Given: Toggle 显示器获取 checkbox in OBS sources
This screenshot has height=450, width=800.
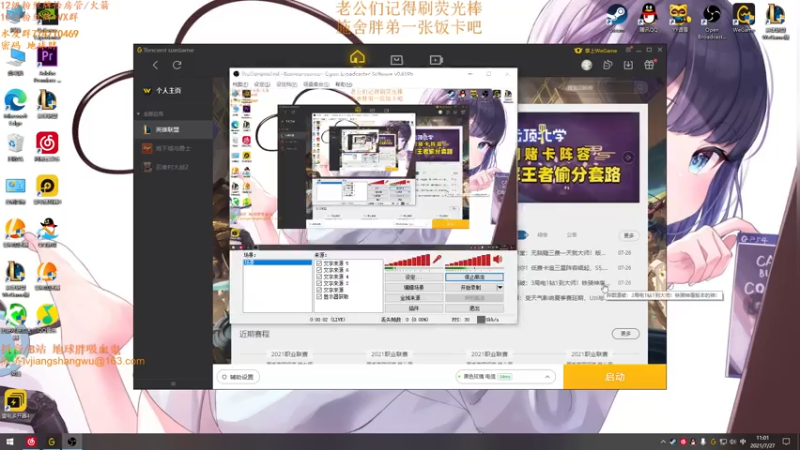Looking at the screenshot, I should click(x=319, y=296).
